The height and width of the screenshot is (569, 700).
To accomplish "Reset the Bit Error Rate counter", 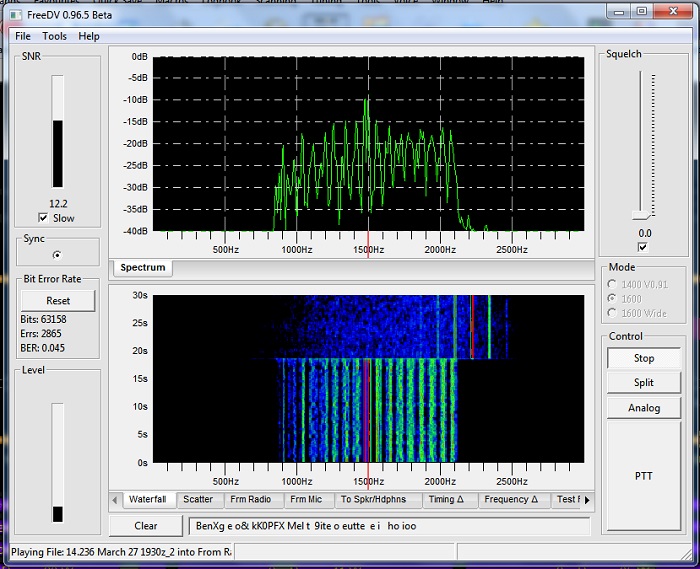I will click(x=58, y=300).
